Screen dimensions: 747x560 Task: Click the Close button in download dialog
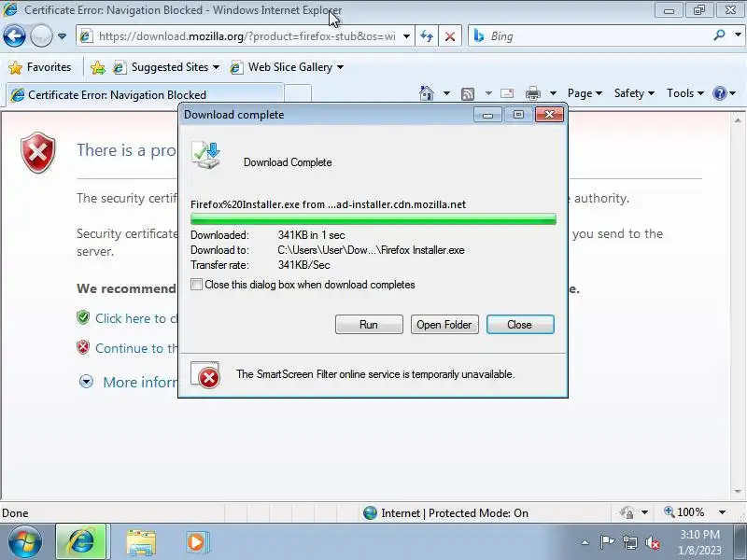point(520,325)
